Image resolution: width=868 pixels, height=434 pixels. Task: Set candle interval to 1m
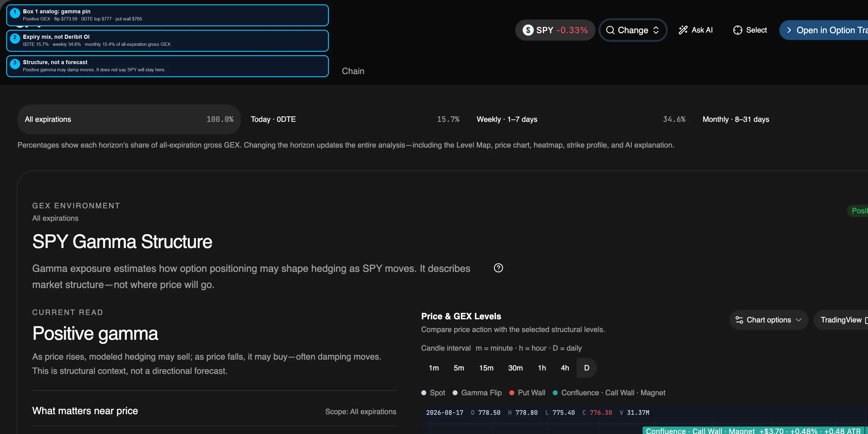pyautogui.click(x=434, y=368)
